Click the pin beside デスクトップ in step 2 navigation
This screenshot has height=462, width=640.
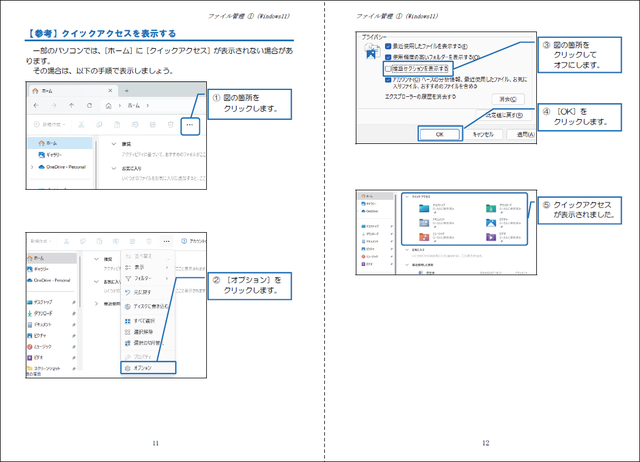(x=74, y=302)
